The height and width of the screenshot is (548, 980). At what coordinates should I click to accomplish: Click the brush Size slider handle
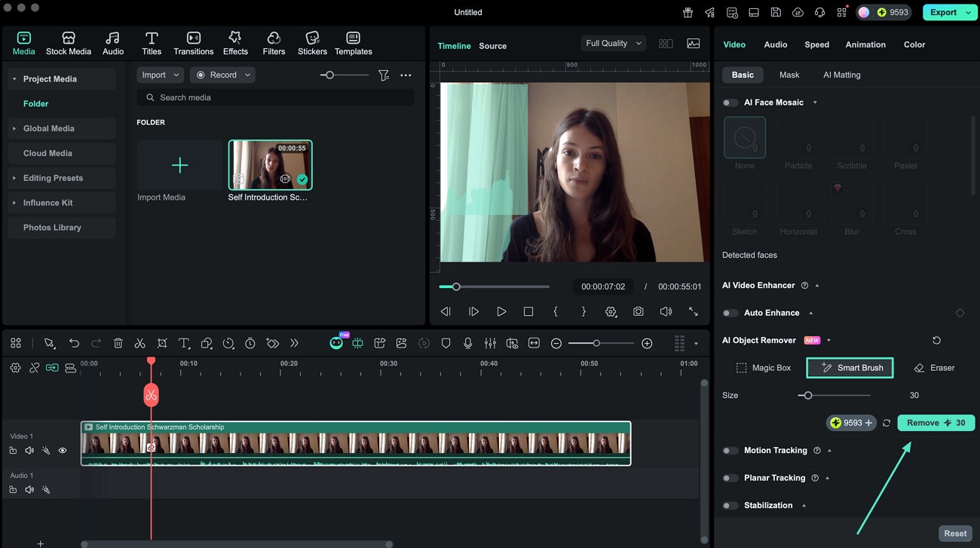[808, 396]
